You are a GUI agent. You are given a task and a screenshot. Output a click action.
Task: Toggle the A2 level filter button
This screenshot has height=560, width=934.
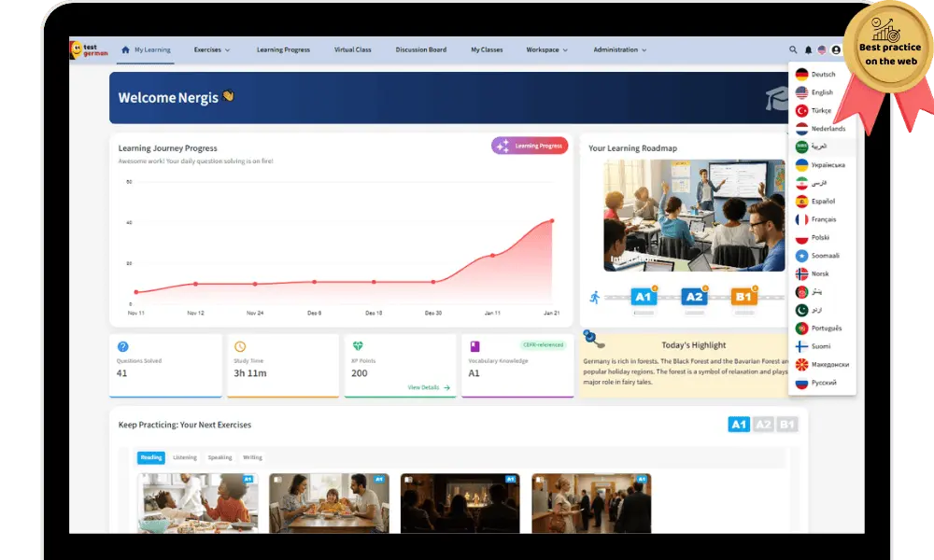pos(764,425)
